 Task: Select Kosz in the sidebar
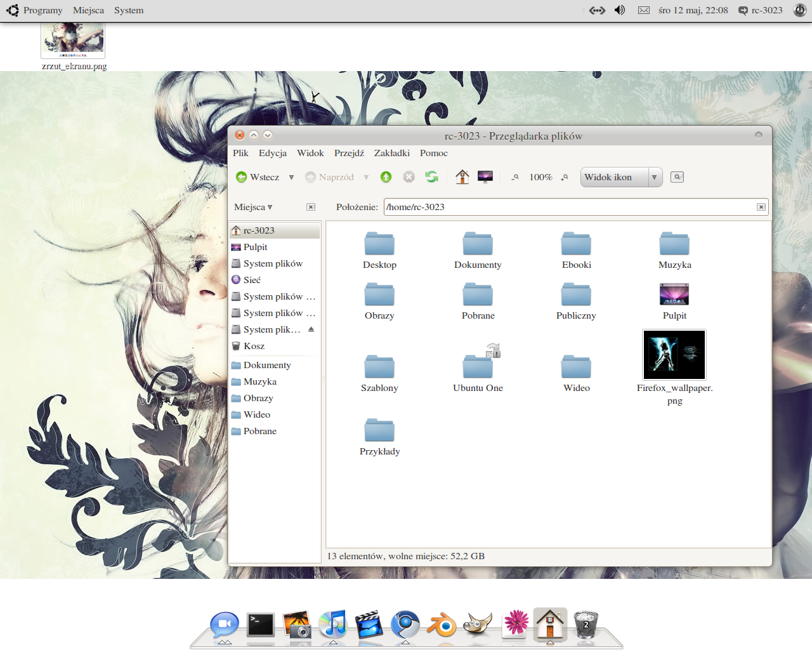254,346
